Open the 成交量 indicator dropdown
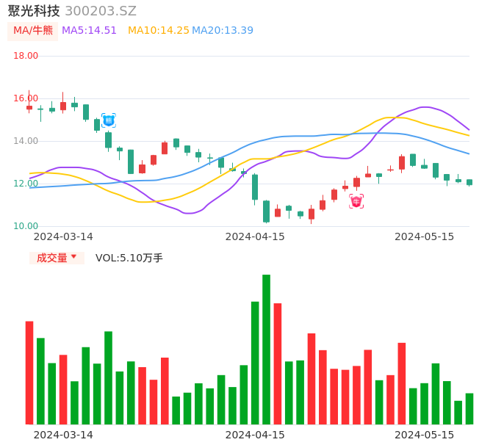 57,258
